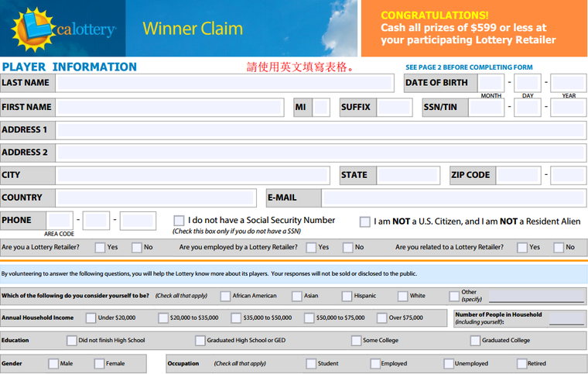The height and width of the screenshot is (374, 588).
Task: Tick No for related to a Lottery Retailer
Action: pos(559,248)
